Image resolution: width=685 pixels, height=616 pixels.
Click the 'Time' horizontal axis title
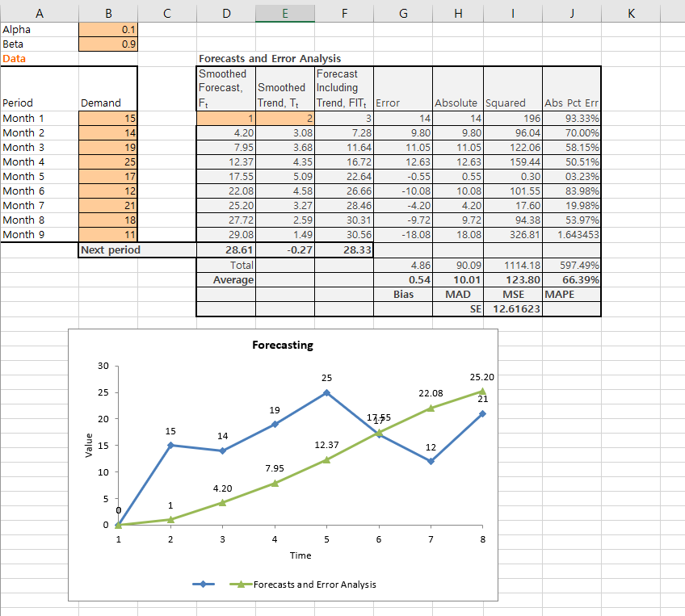coord(300,555)
